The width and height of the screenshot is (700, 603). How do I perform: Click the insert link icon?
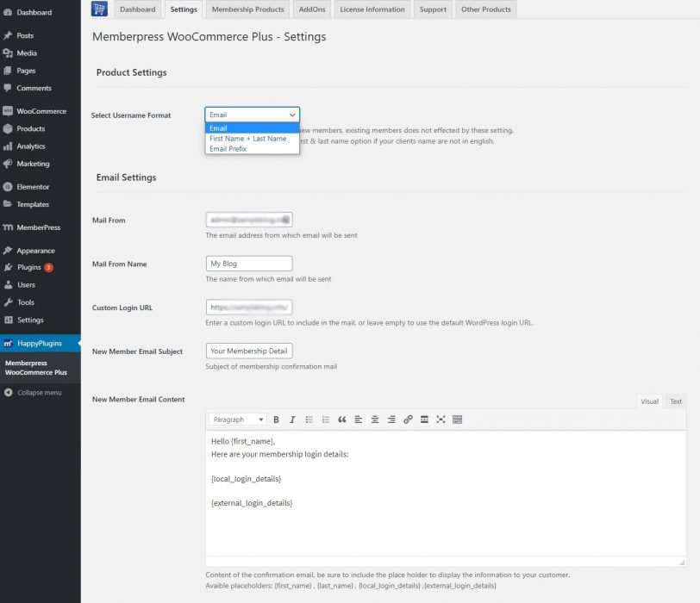tap(408, 420)
